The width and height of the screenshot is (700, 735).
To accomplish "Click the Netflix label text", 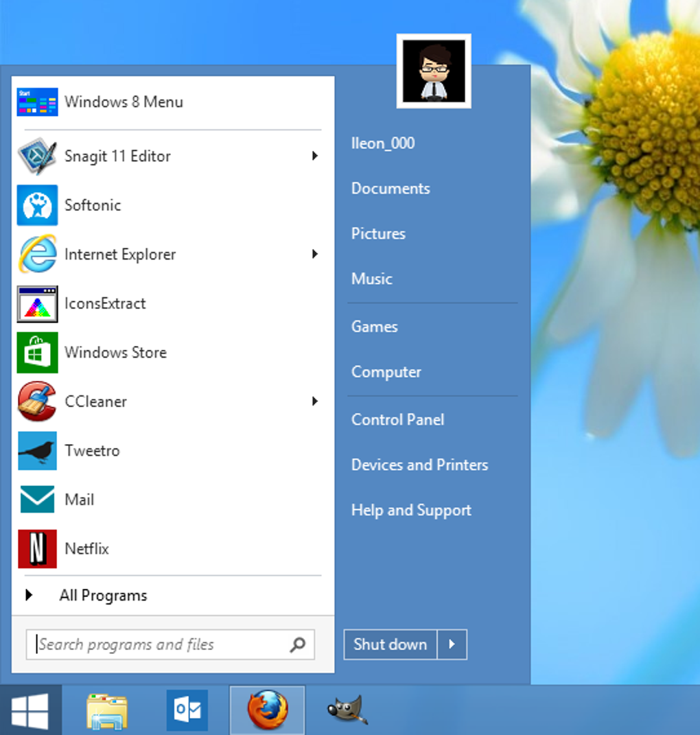I will click(x=86, y=549).
